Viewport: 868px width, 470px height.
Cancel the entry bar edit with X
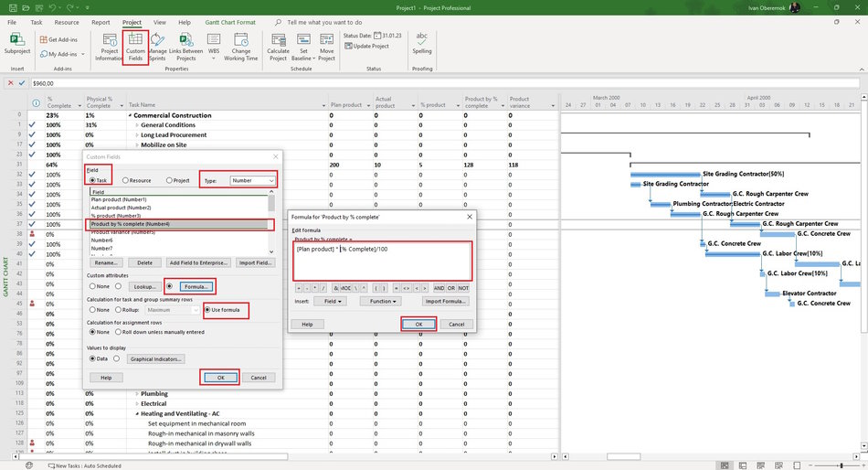[x=10, y=83]
